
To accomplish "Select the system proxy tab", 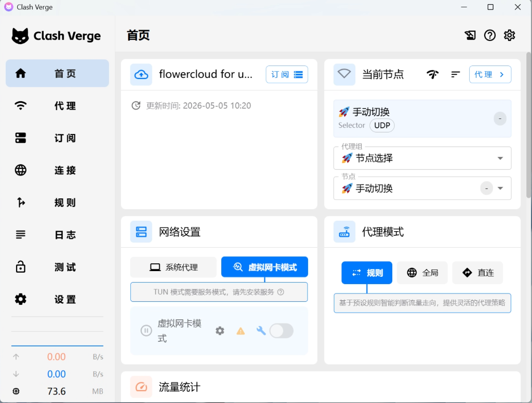I will [x=174, y=267].
